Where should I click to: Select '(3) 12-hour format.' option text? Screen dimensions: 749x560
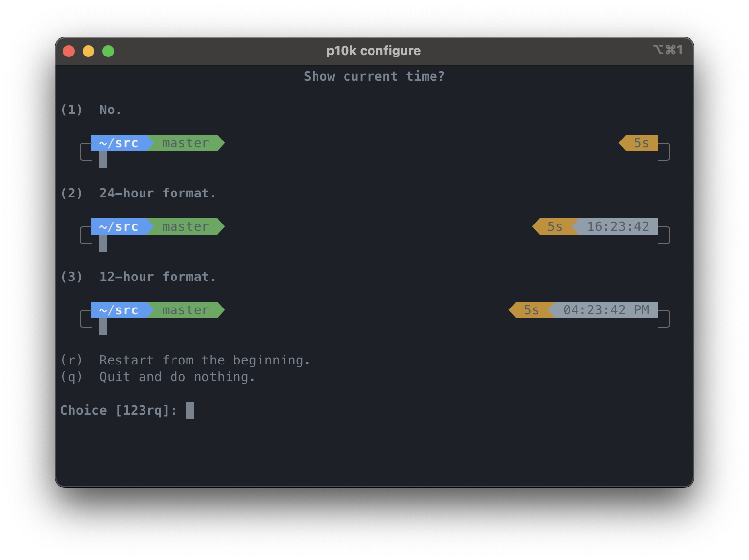(138, 277)
